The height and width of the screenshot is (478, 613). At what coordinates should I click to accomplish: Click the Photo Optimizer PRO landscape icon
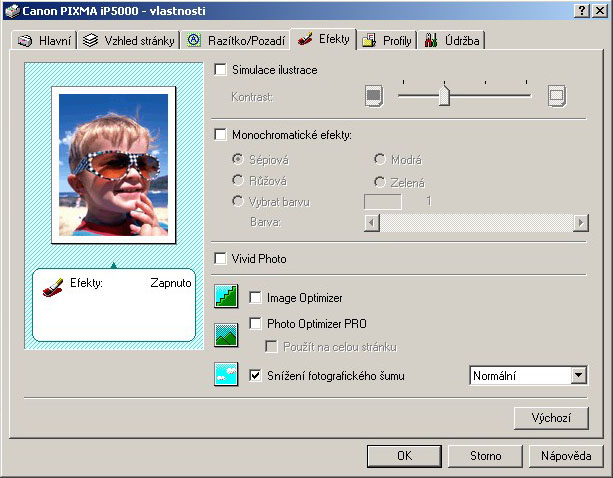226,335
